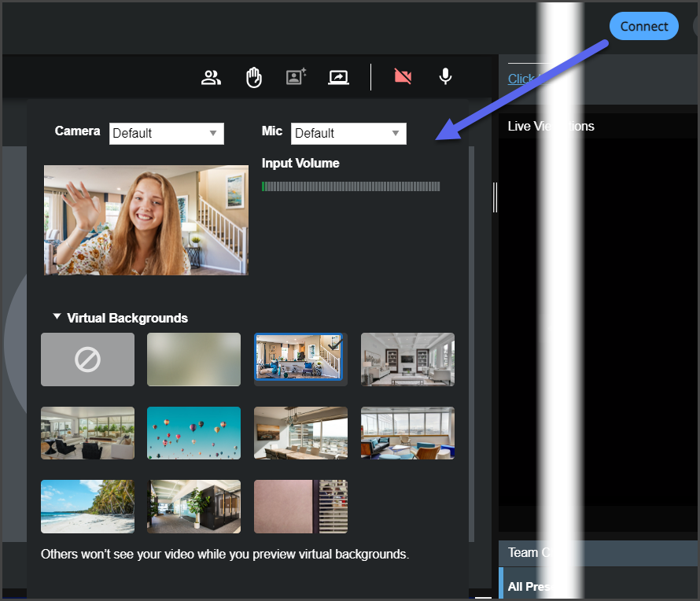Click the raise hand icon
The width and height of the screenshot is (700, 601).
(253, 77)
